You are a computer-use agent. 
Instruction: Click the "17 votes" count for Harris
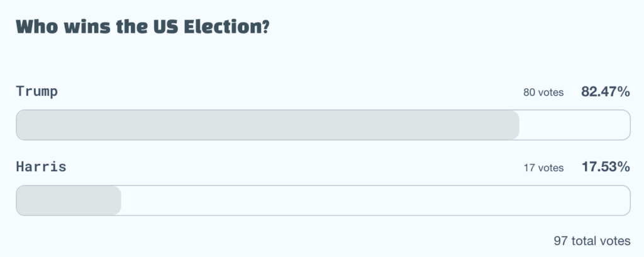(543, 168)
